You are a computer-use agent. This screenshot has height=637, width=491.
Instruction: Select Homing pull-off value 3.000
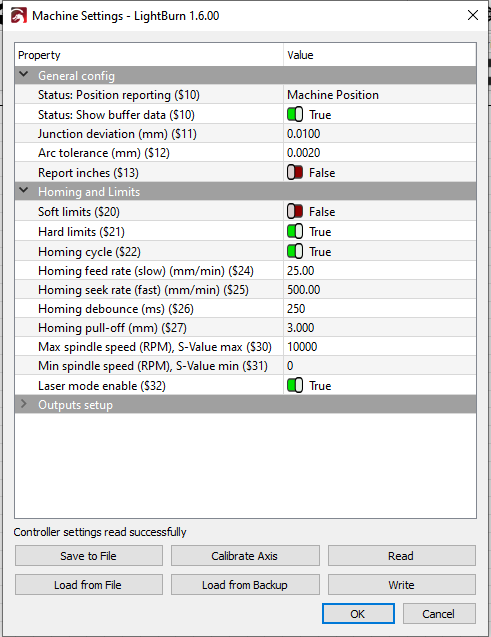pos(301,327)
